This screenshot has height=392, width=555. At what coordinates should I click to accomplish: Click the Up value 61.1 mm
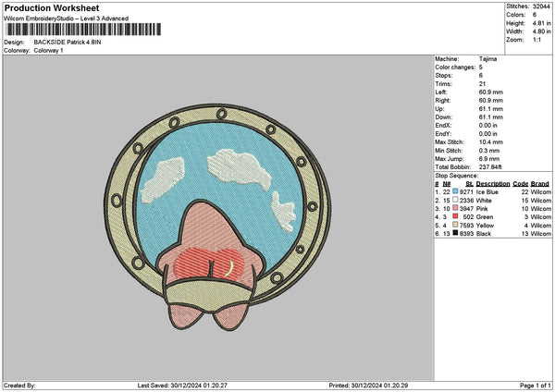coord(490,109)
